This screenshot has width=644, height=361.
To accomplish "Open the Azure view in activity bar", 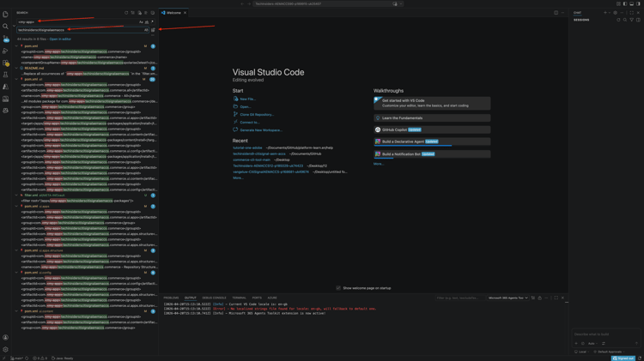I will pyautogui.click(x=5, y=87).
